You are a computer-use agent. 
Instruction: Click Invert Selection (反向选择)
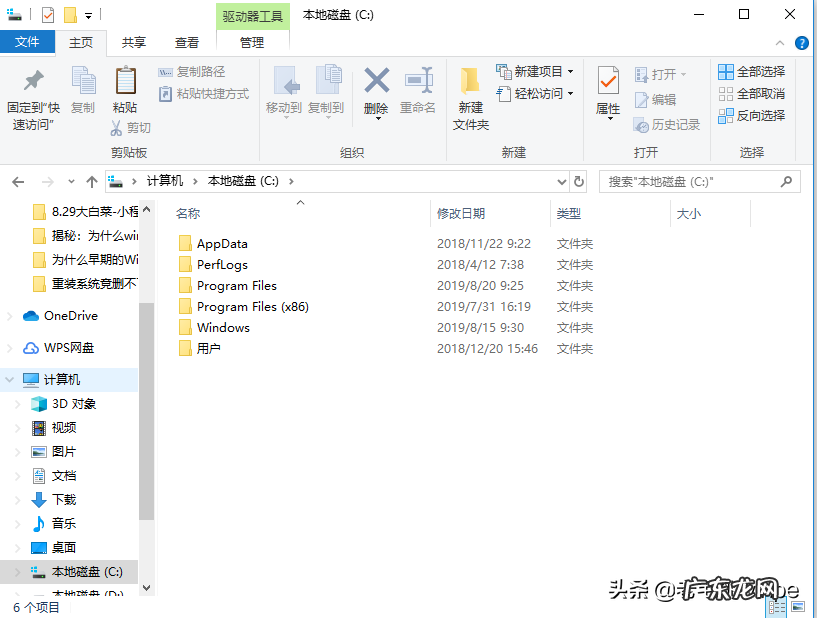tap(751, 116)
